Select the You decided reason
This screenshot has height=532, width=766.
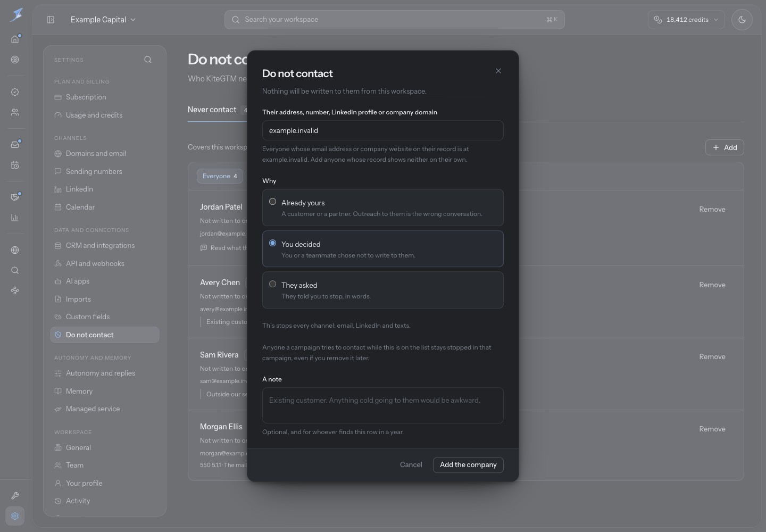pos(383,248)
